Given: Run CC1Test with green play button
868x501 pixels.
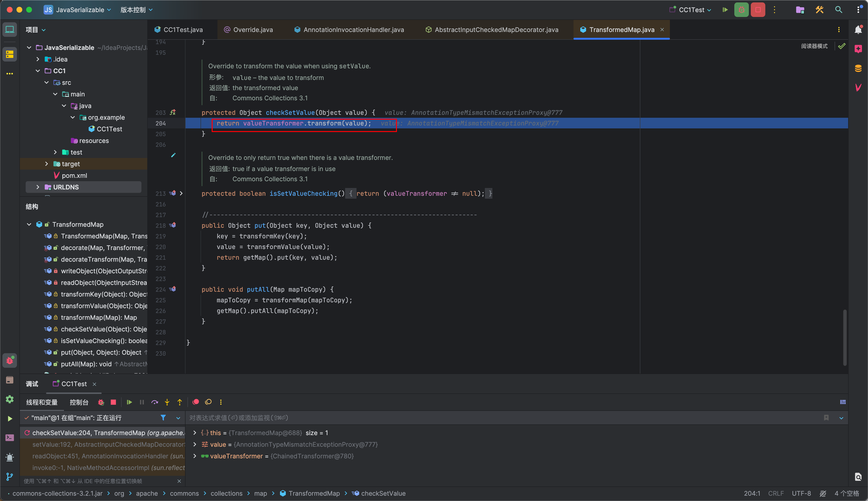Looking at the screenshot, I should [x=725, y=10].
